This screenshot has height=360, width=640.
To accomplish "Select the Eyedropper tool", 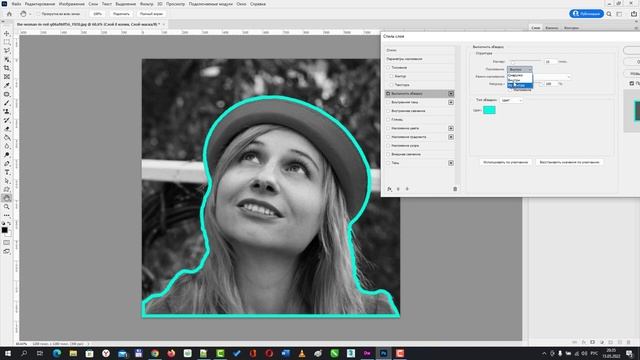I will tap(7, 85).
